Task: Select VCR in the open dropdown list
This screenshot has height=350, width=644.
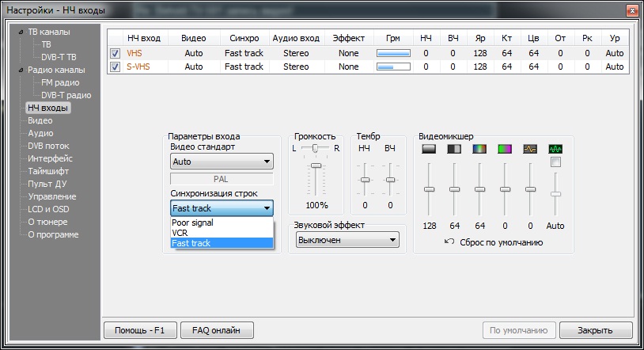Action: tap(180, 233)
